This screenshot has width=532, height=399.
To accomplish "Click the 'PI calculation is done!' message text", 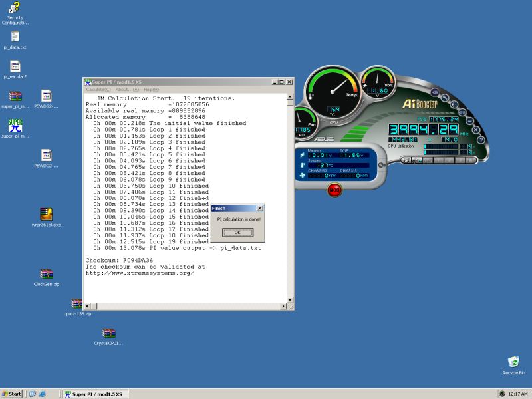I will point(239,219).
